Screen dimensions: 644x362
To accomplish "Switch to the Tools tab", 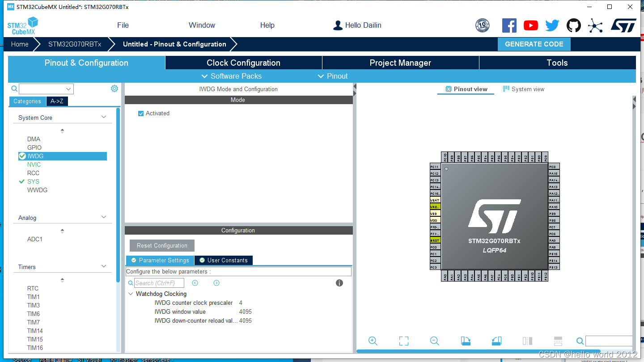I will (557, 63).
